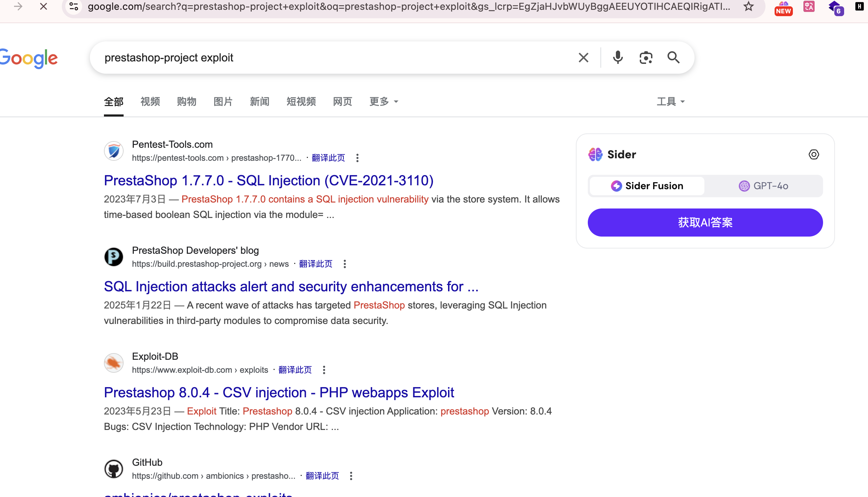Screen dimensions: 868x497
Task: Click the browser forward arrow
Action: tap(18, 6)
